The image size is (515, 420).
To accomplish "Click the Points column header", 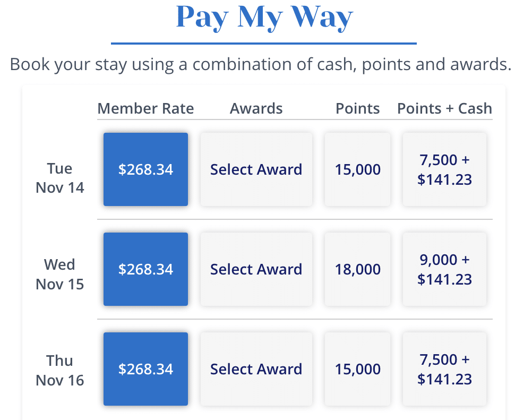I will (x=357, y=109).
